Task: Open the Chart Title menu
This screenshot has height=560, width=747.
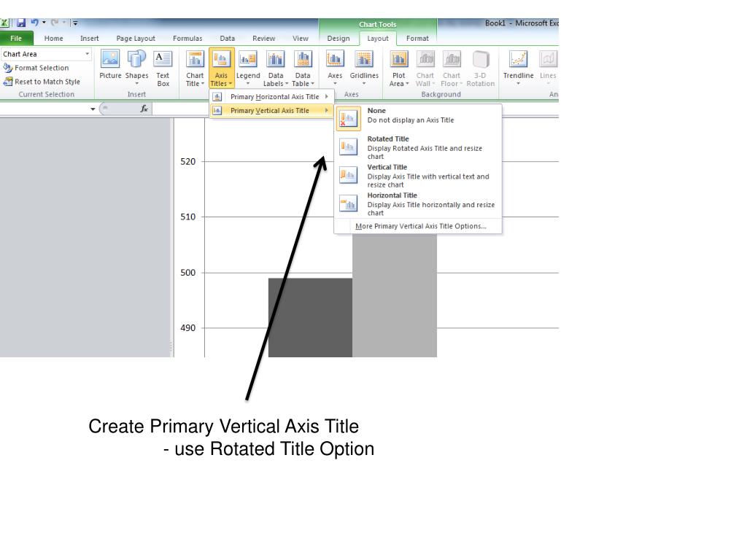Action: coord(195,69)
